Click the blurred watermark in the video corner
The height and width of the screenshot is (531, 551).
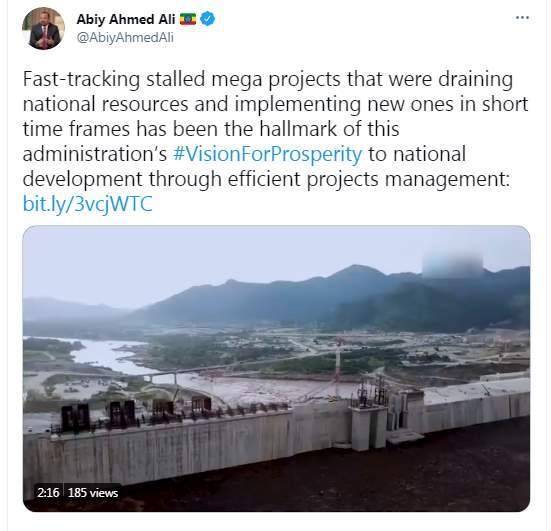click(452, 264)
